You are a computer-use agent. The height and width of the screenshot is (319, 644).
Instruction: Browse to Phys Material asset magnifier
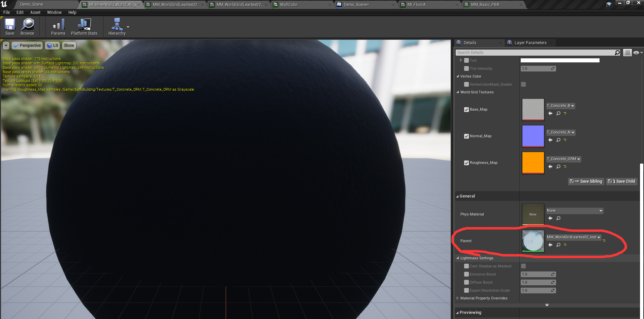pos(558,218)
